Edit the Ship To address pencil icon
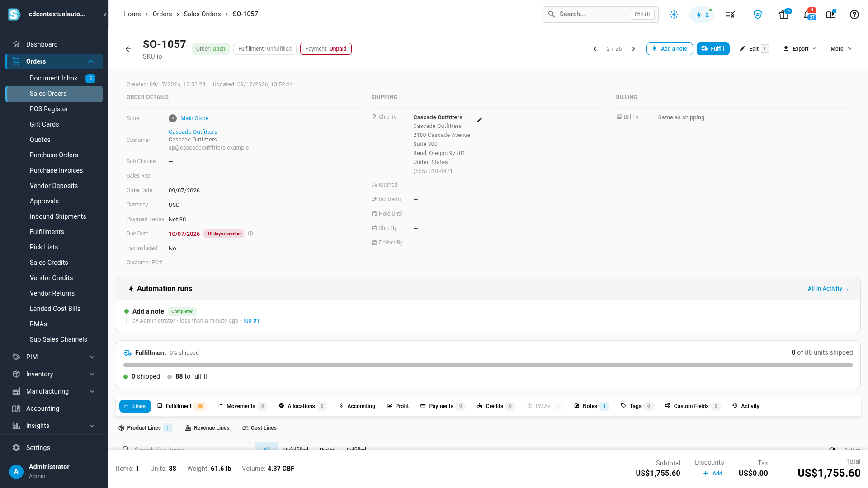 [479, 120]
